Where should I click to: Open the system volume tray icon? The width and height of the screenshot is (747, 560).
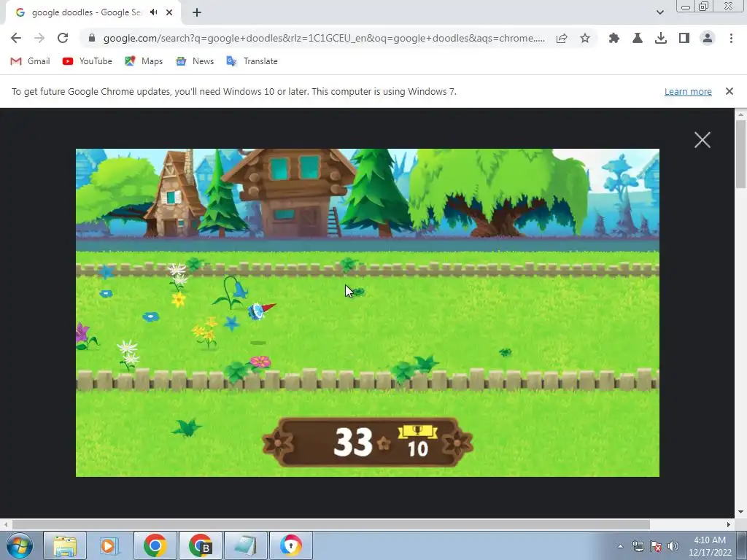coord(673,546)
